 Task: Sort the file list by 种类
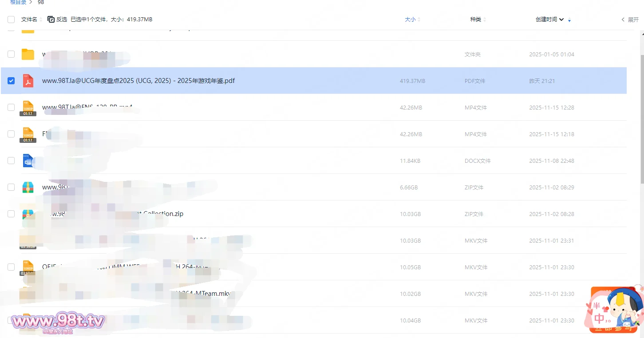coord(475,20)
